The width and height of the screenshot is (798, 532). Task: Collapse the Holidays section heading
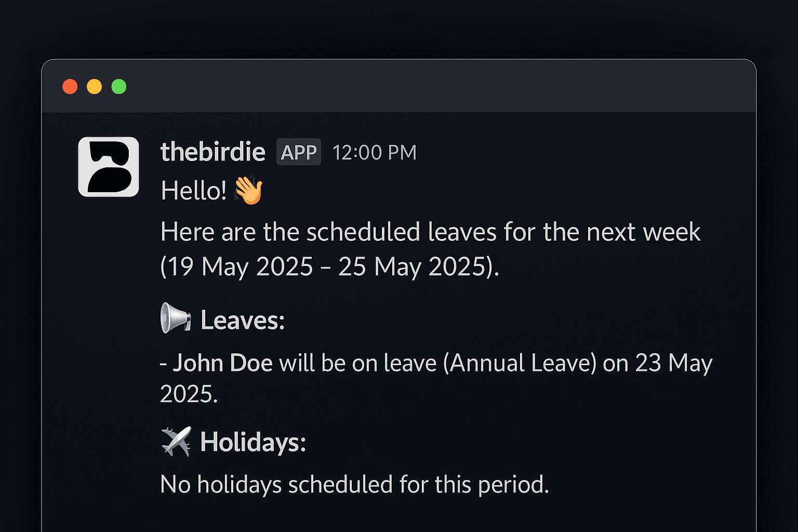(x=253, y=442)
